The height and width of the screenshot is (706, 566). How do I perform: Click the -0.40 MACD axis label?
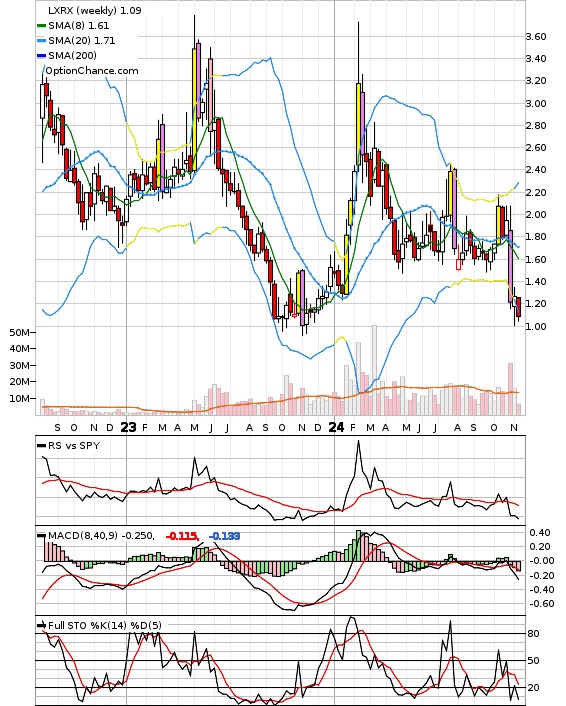540,589
